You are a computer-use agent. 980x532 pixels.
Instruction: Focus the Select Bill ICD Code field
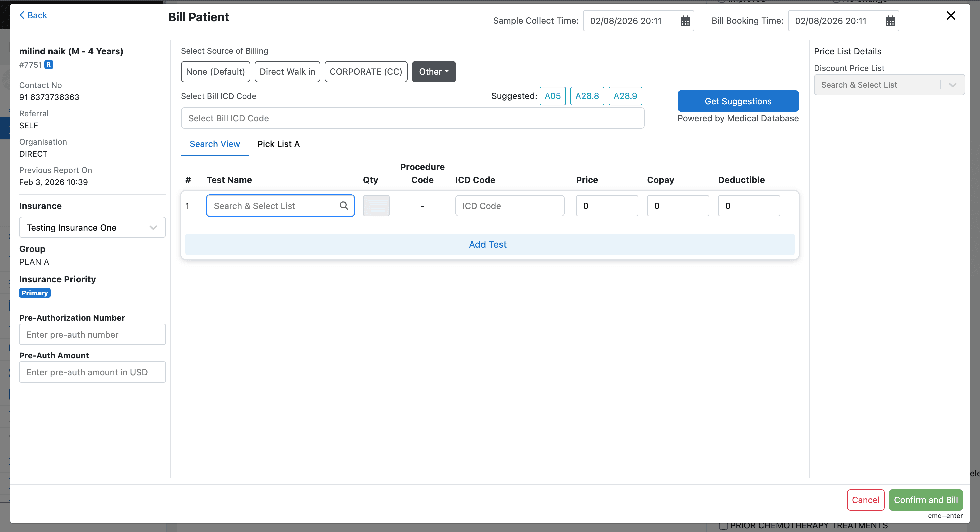coord(412,118)
